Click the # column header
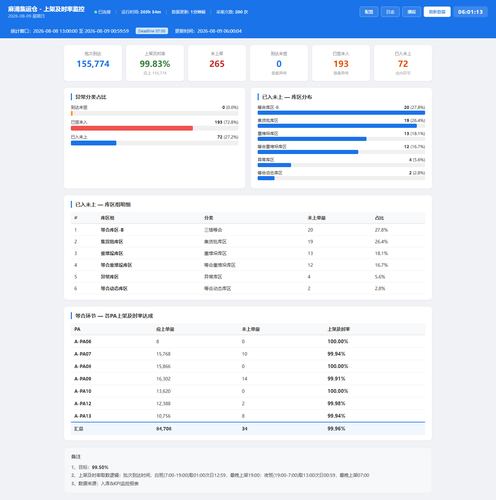 (76, 218)
